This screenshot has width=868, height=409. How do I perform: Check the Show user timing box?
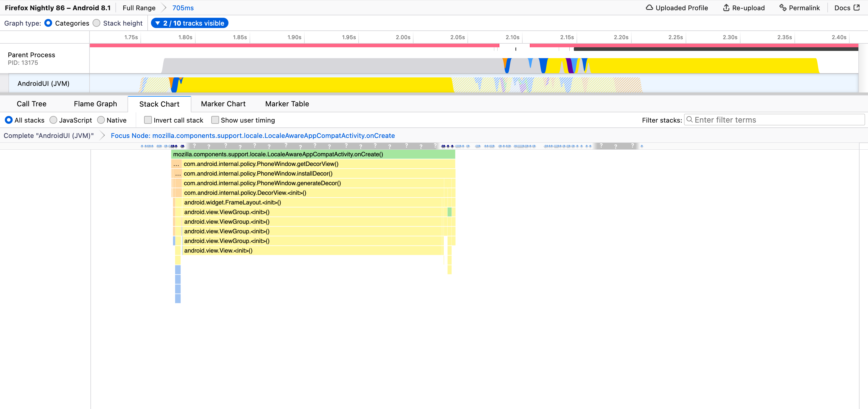[215, 120]
